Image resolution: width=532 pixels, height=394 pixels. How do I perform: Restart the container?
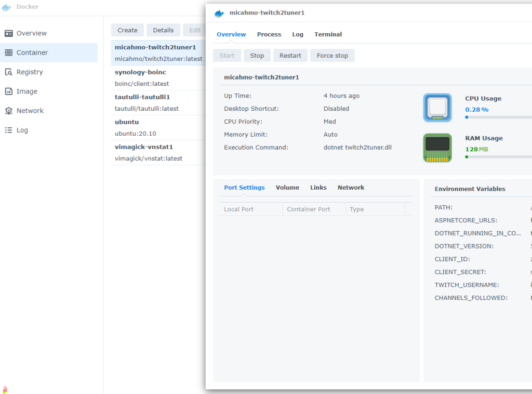click(x=290, y=56)
